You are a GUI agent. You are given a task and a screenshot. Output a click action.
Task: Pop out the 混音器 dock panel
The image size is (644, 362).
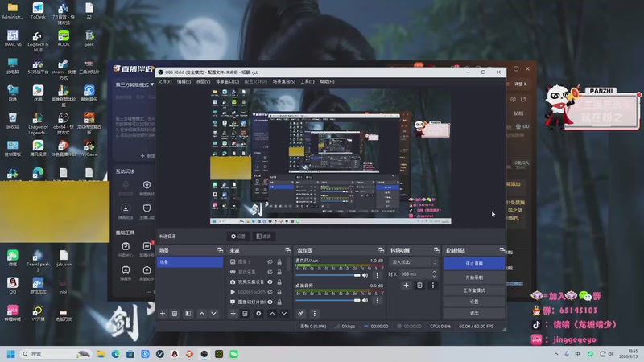[x=381, y=250]
